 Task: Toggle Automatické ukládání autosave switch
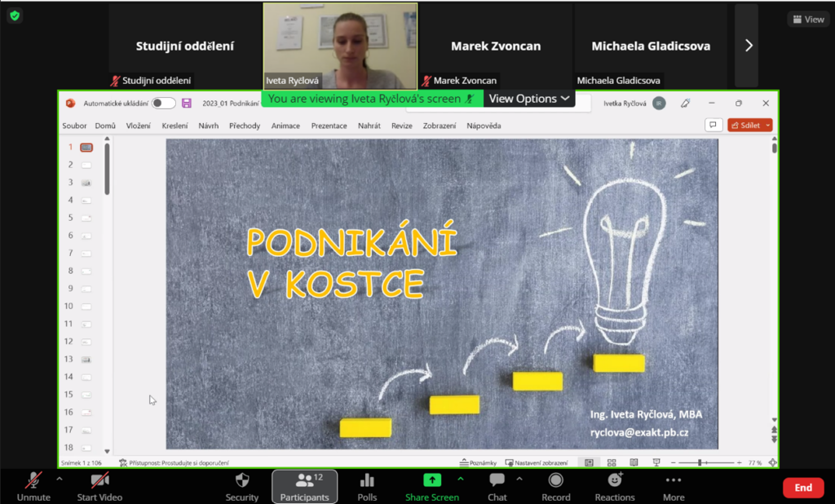[x=163, y=104]
